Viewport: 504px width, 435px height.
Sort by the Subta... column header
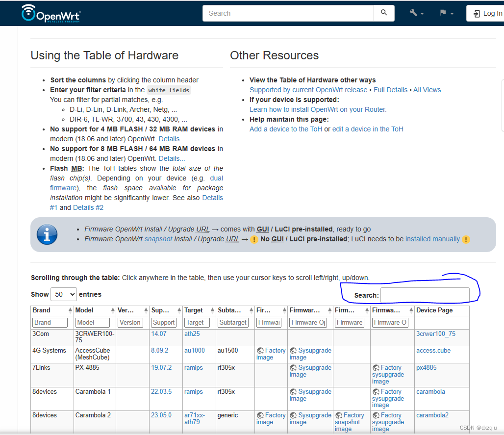(x=235, y=310)
